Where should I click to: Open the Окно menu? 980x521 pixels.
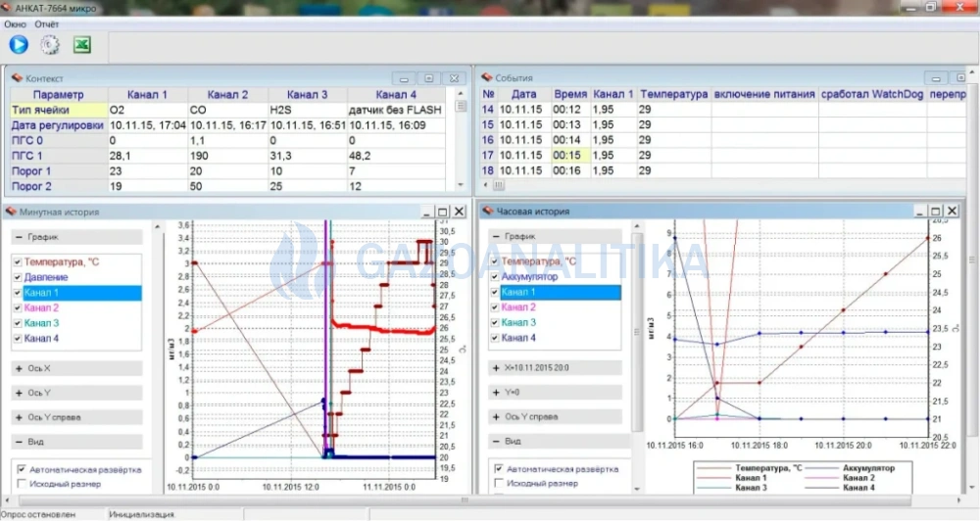coord(15,24)
